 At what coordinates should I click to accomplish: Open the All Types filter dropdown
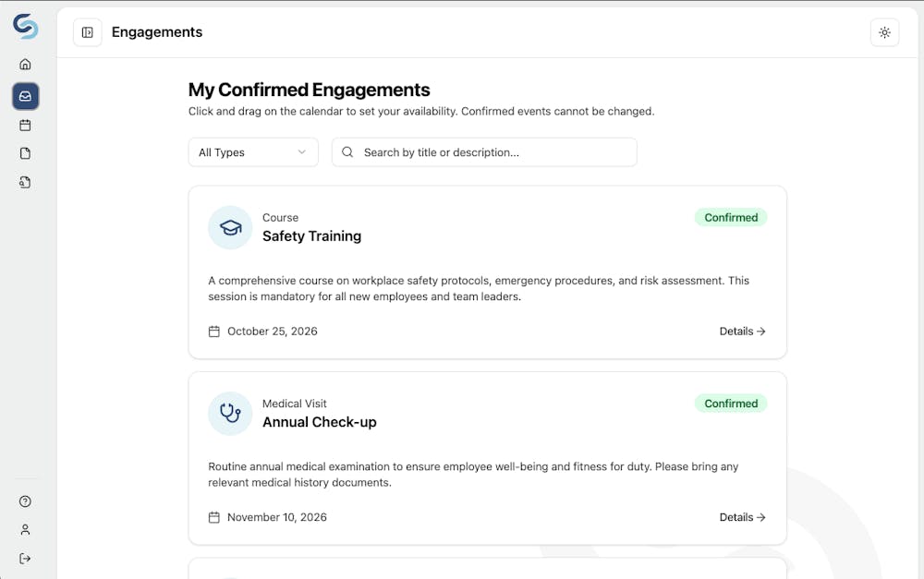(x=252, y=151)
